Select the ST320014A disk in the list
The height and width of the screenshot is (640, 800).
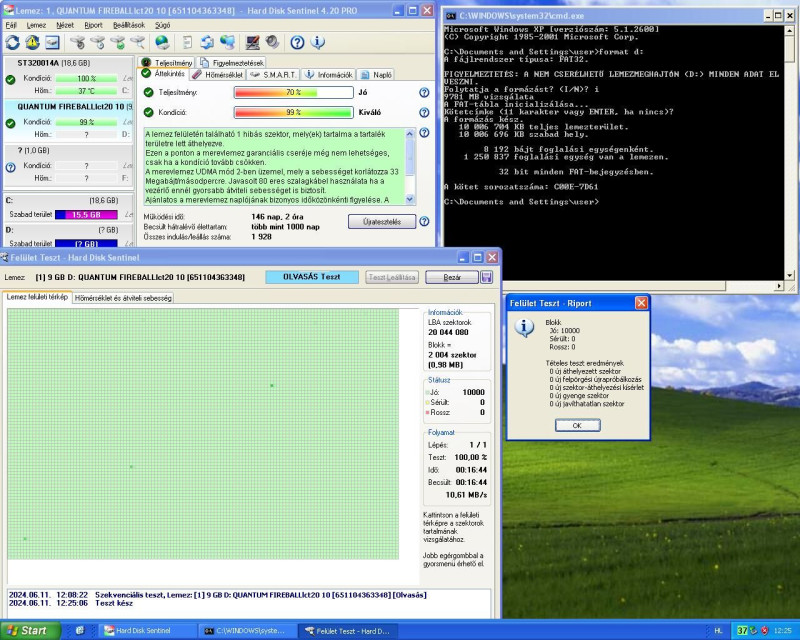(x=68, y=78)
